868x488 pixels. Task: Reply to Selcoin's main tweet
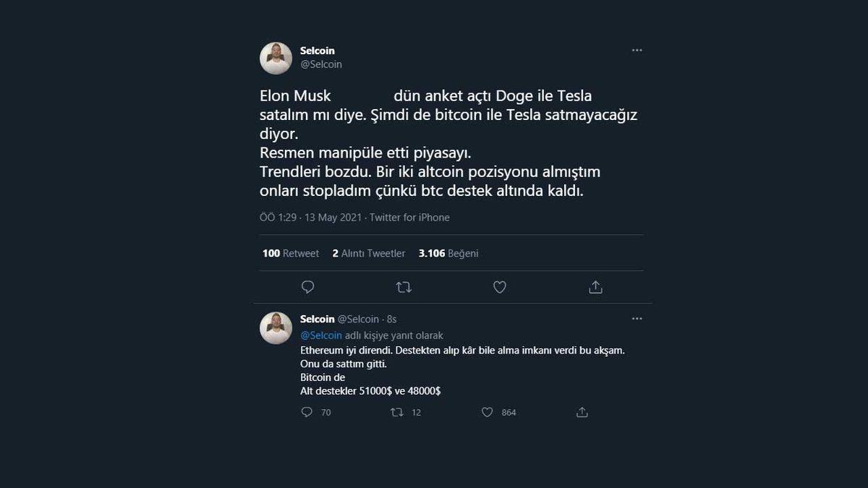pyautogui.click(x=307, y=287)
